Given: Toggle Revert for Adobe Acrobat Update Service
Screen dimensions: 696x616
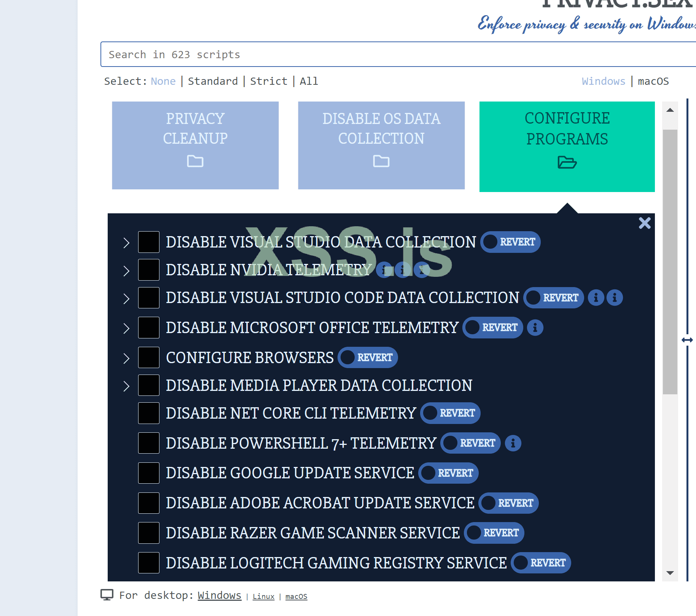Looking at the screenshot, I should click(x=508, y=503).
